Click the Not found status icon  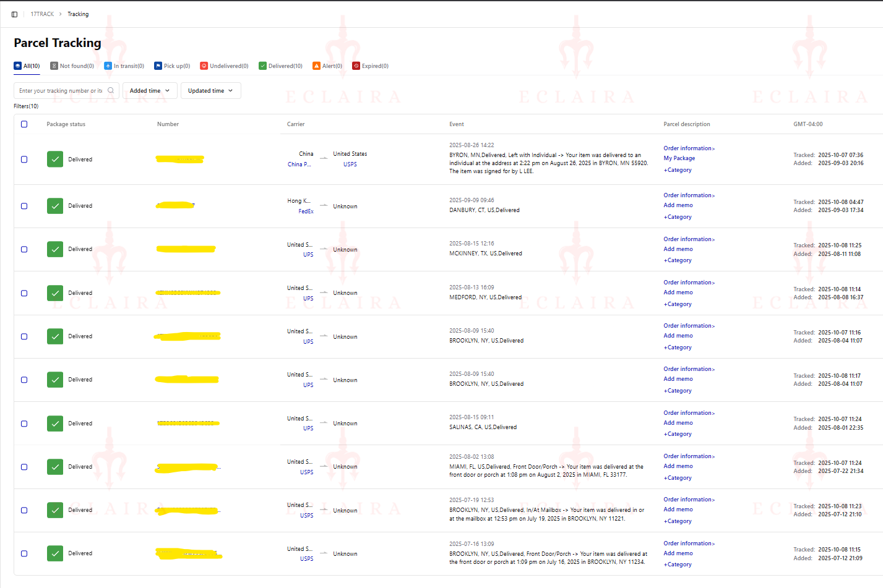[x=54, y=66]
